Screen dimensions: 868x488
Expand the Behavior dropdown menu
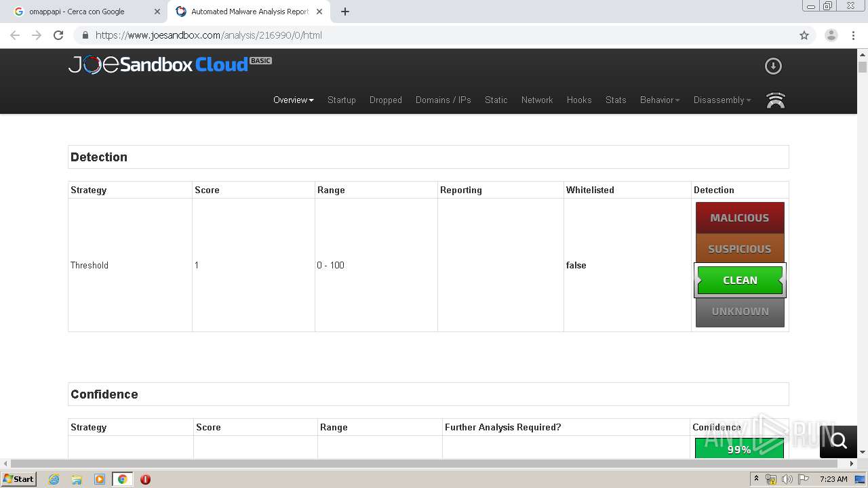[x=660, y=100]
